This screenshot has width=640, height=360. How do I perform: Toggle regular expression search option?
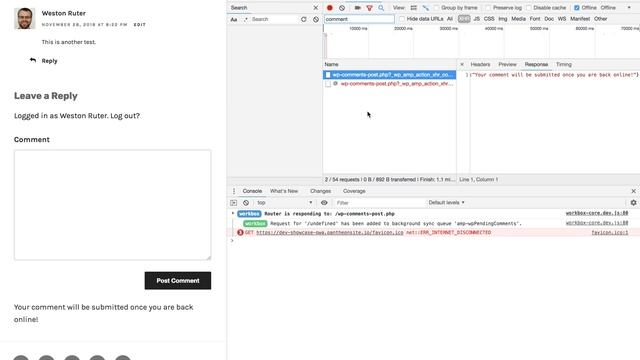246,19
